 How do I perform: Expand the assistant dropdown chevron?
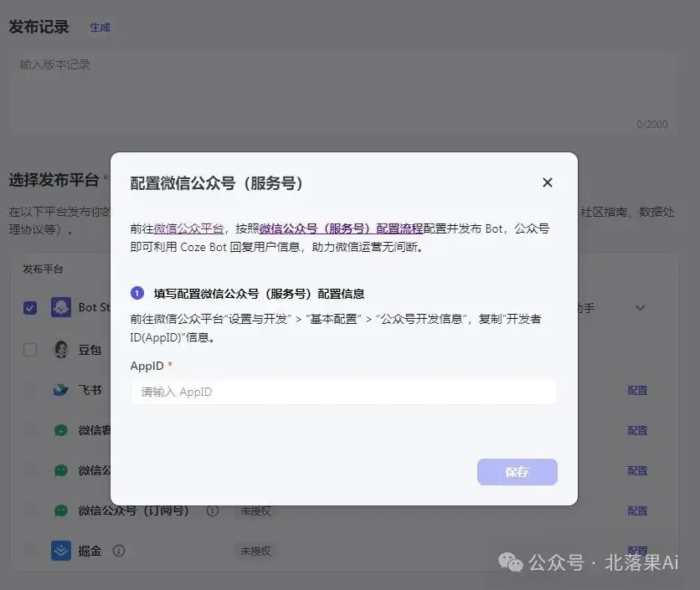tap(641, 307)
